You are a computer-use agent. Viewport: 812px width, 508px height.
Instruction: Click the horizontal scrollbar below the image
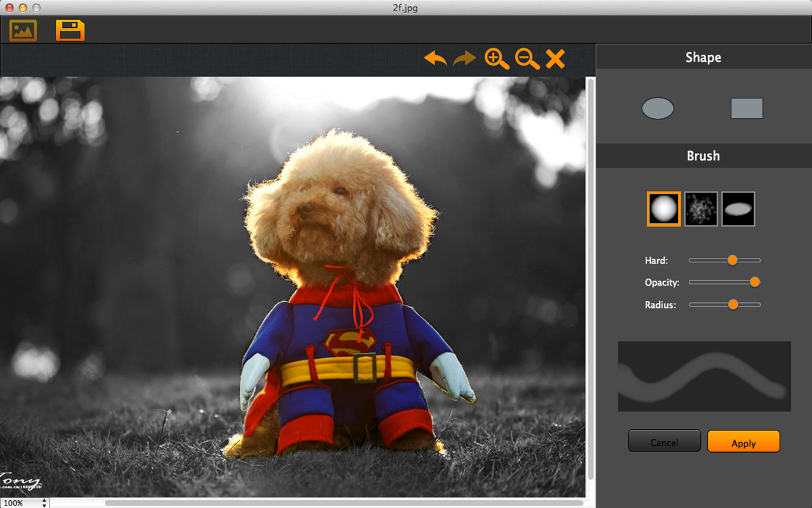click(x=343, y=503)
